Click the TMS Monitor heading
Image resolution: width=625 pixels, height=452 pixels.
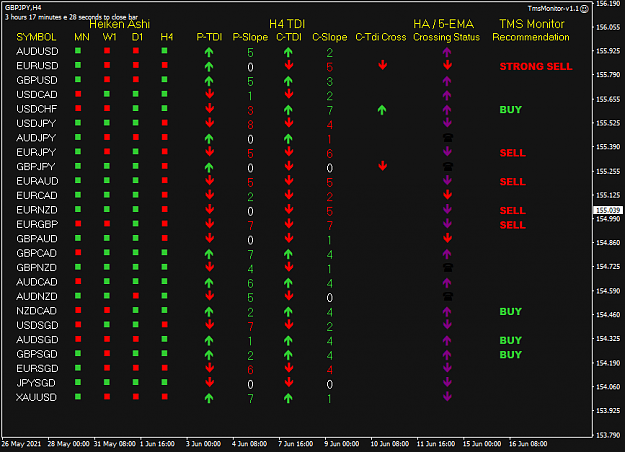pyautogui.click(x=532, y=24)
